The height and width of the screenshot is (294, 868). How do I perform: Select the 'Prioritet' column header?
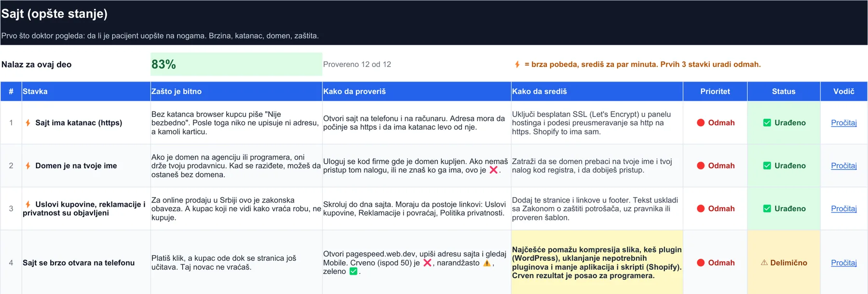pos(715,92)
